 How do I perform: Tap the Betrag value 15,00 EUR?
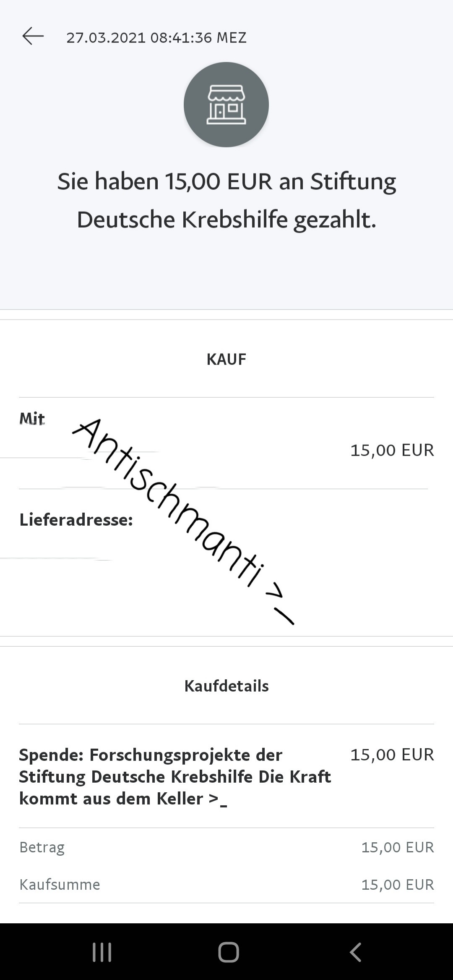(x=397, y=847)
